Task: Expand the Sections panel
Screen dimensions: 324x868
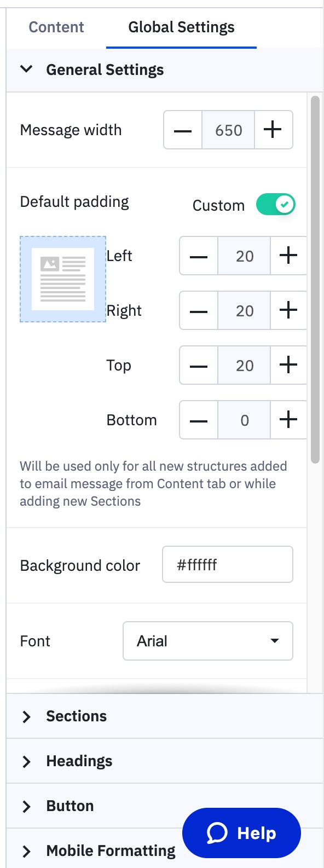Action: 76,716
